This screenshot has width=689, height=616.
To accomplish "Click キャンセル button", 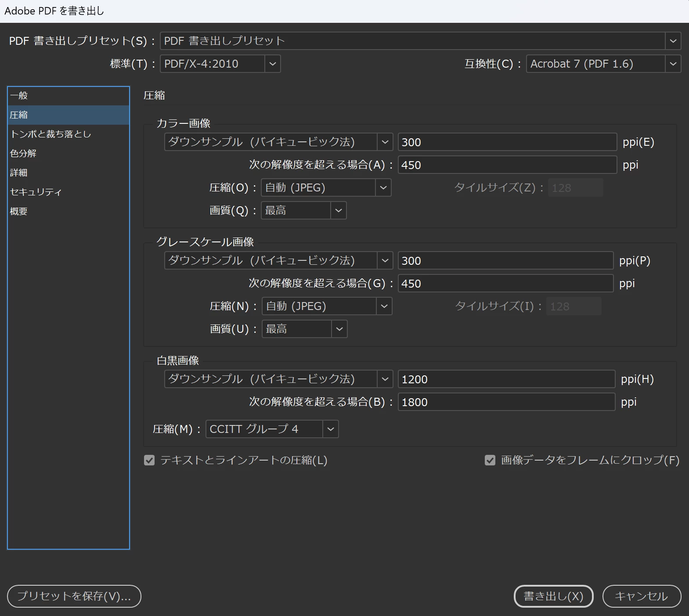I will click(642, 596).
